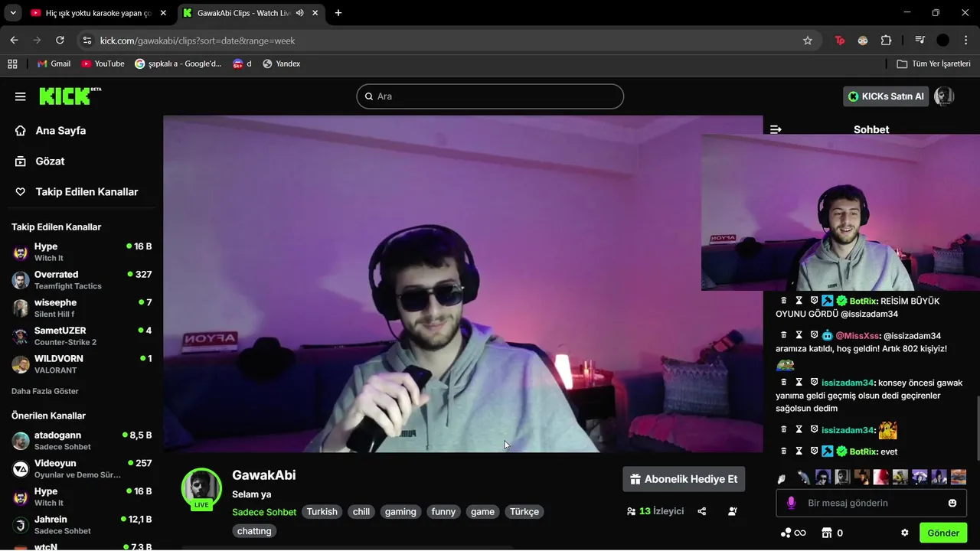Open the user profile avatar menu
This screenshot has width=980, height=551.
click(944, 96)
